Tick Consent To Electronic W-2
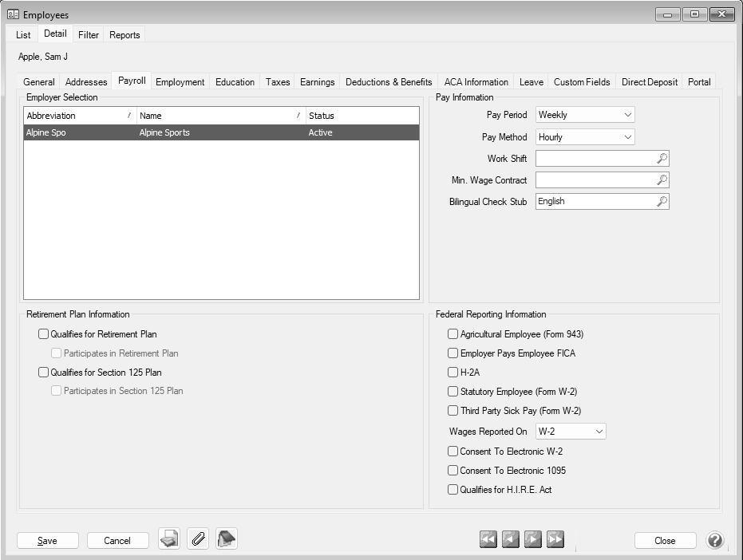This screenshot has width=743, height=560. click(453, 451)
